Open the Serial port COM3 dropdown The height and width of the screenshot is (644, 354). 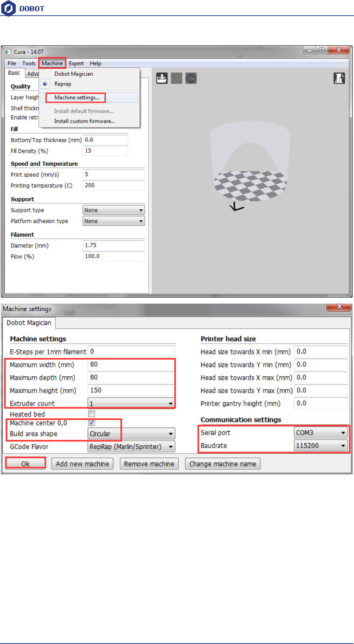321,433
